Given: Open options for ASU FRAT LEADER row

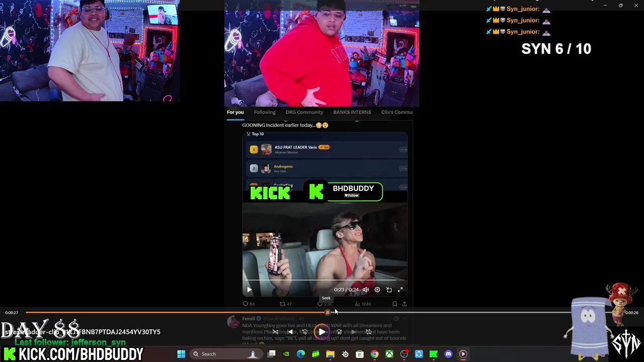Looking at the screenshot, I should (x=403, y=149).
